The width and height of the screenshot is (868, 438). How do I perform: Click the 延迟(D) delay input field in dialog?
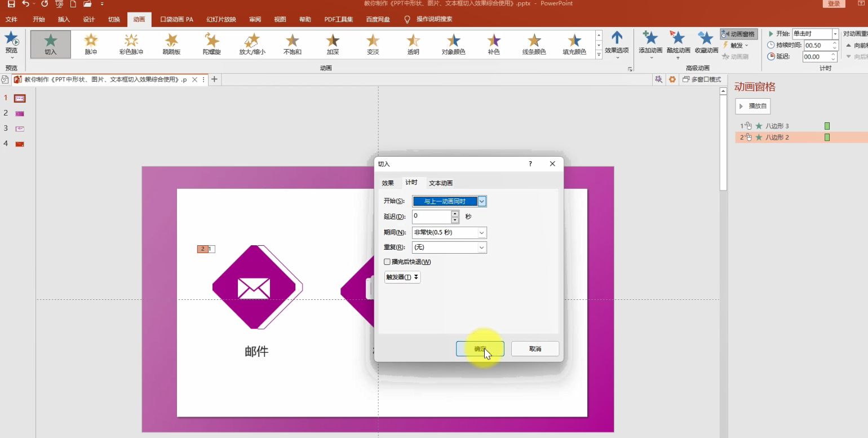432,216
